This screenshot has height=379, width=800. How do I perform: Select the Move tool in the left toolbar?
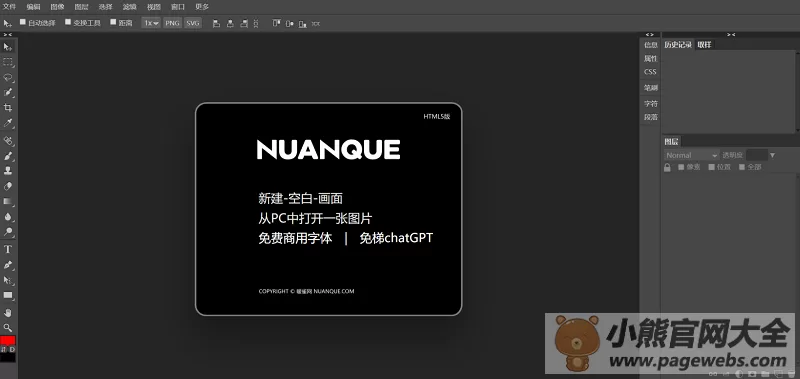click(x=8, y=47)
